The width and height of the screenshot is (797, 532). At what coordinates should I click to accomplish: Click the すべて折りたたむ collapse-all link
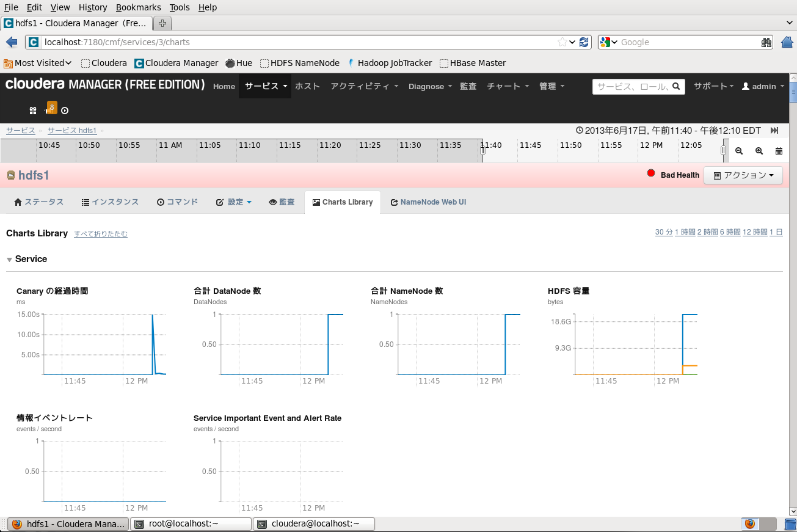[x=101, y=234]
